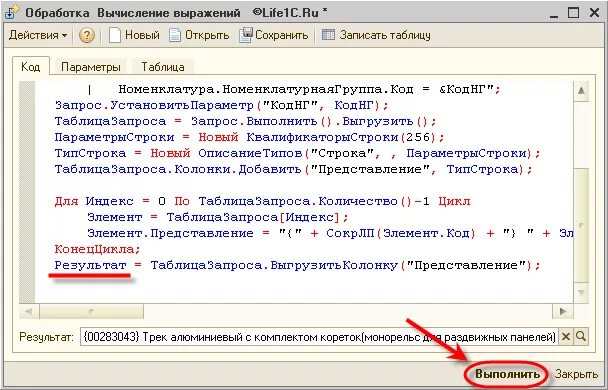Viewport: 608px width, 390px height.
Task: Click the Запрос.УстановитьПараметр code line
Action: tap(221, 105)
